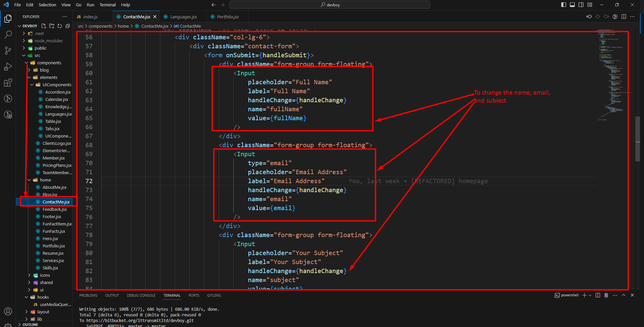Kill the terminal with trash icon
644x327 pixels.
(606, 295)
